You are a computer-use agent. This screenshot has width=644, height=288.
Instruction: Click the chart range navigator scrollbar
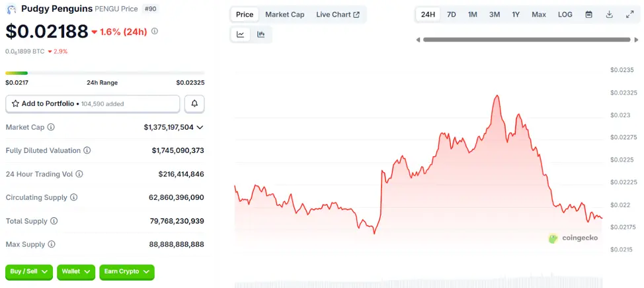pyautogui.click(x=526, y=40)
